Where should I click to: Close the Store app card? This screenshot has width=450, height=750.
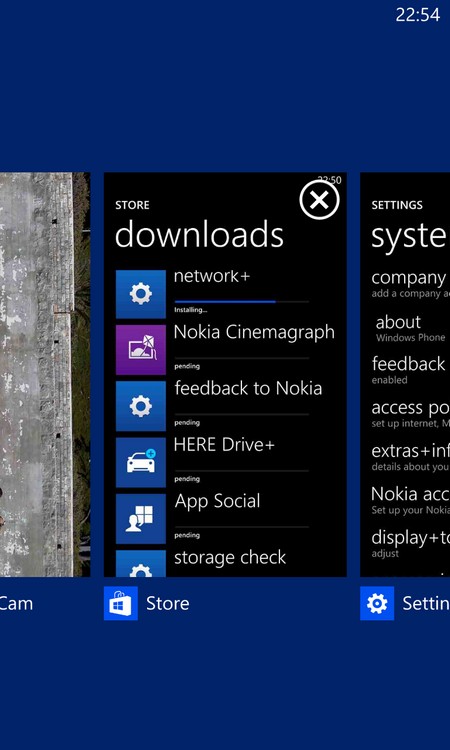point(319,199)
